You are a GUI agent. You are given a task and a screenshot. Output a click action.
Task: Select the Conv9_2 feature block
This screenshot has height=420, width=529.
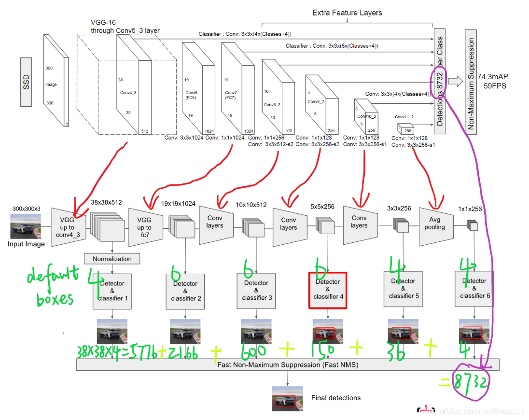tap(322, 104)
